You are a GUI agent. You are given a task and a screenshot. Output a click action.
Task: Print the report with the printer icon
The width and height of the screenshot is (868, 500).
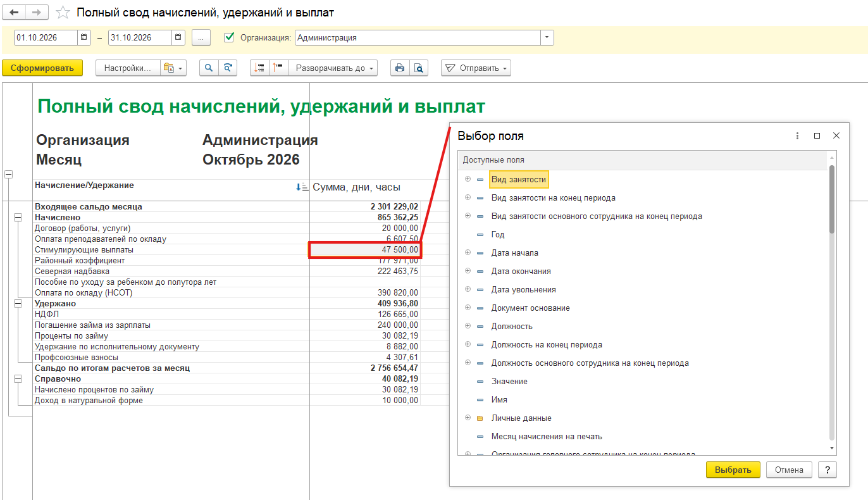pos(400,68)
